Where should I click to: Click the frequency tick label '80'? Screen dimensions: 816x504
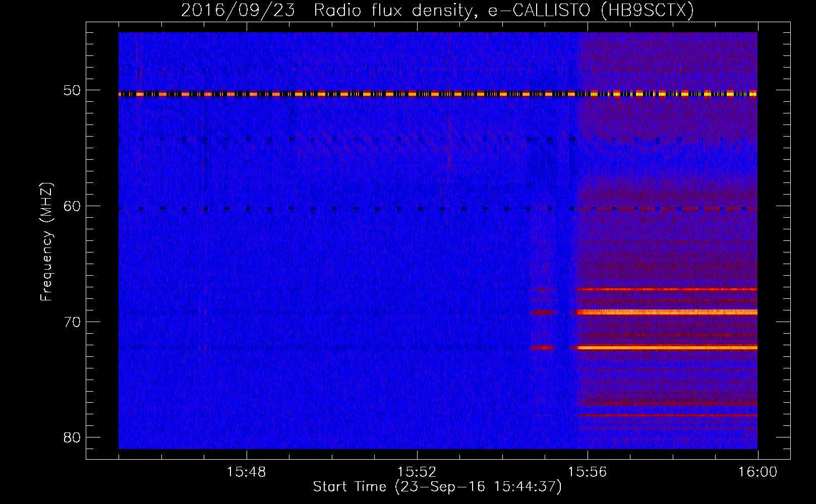pos(72,437)
